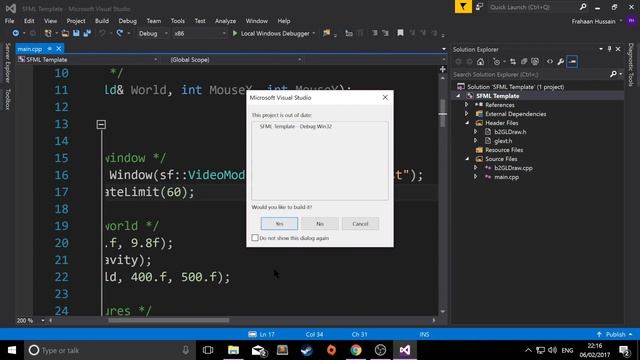The width and height of the screenshot is (640, 360).
Task: Open the Diagnostic Tools side tab
Action: pyautogui.click(x=631, y=64)
